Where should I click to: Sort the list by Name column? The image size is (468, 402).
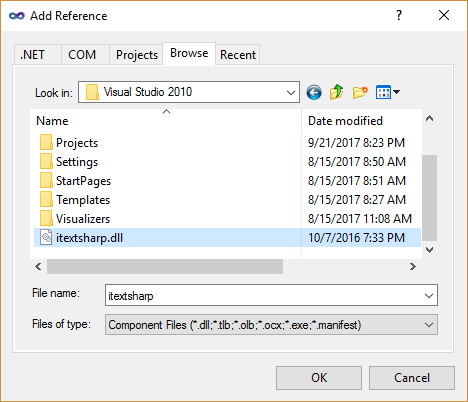52,121
